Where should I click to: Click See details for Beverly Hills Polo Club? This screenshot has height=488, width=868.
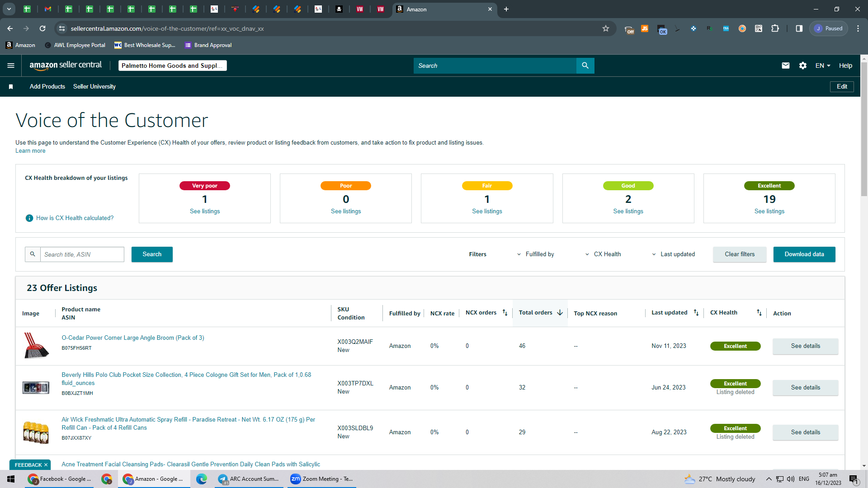[x=806, y=388]
